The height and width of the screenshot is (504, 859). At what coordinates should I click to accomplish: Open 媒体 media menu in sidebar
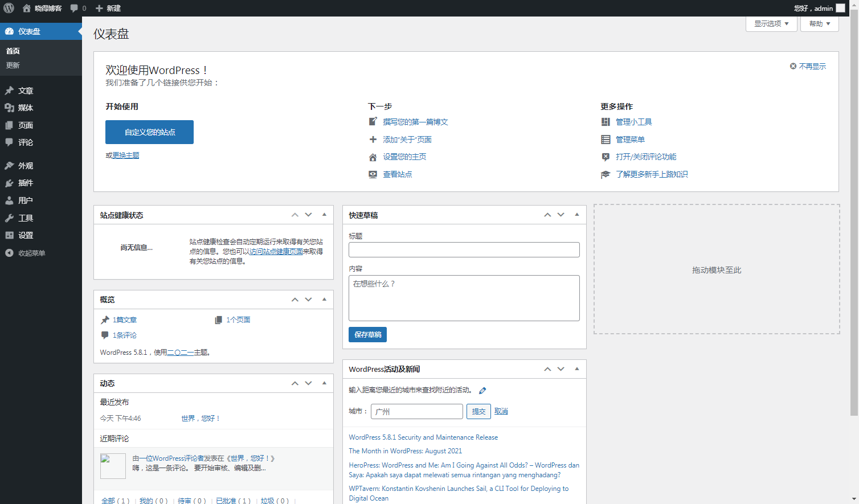(x=41, y=108)
